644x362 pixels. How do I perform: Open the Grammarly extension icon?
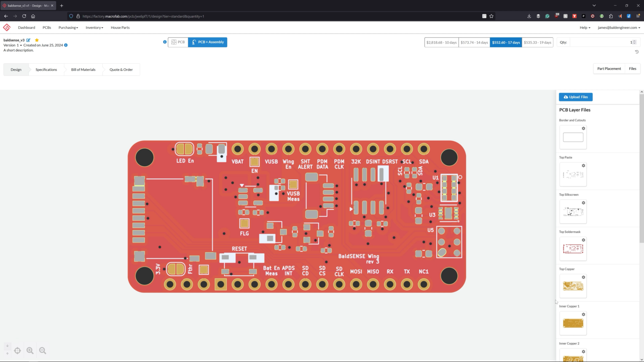pyautogui.click(x=547, y=16)
